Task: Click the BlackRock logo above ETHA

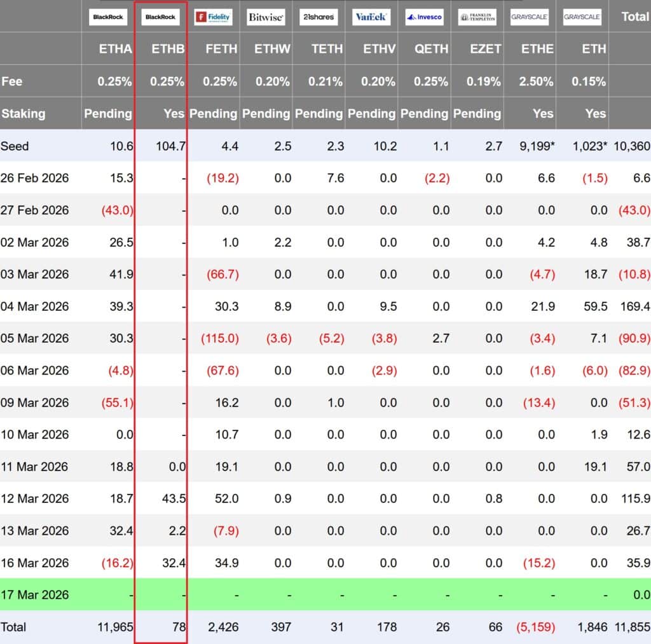Action: click(108, 17)
